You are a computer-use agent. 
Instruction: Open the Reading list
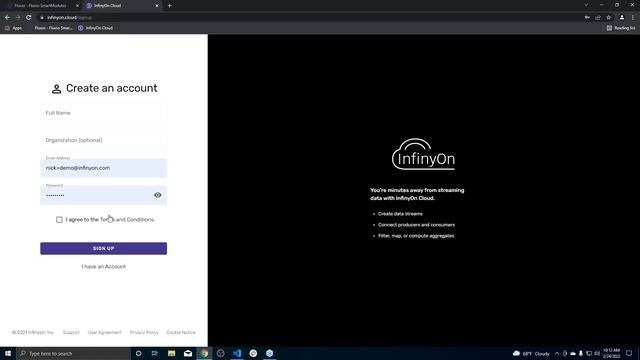point(620,28)
